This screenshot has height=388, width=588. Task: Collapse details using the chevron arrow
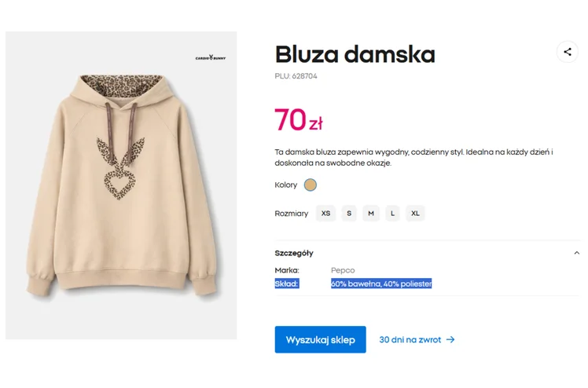(x=576, y=253)
